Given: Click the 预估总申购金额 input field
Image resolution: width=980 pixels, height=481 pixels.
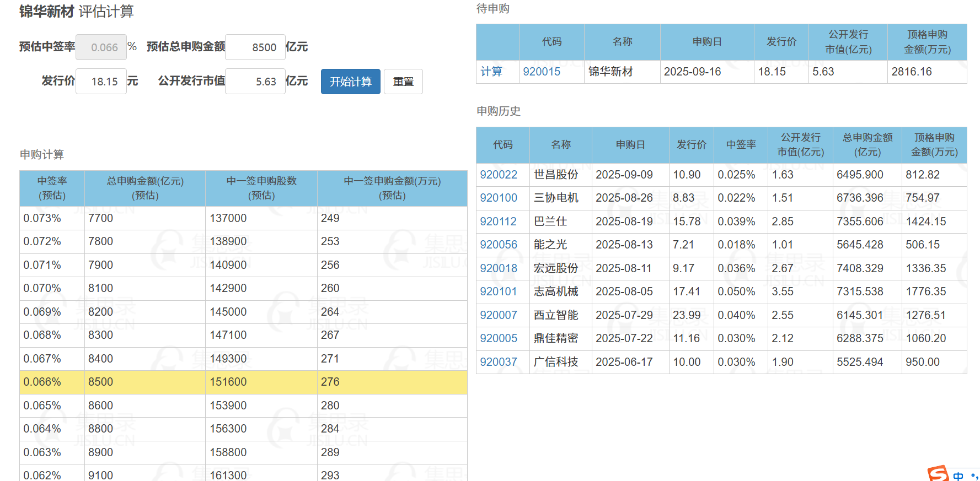Looking at the screenshot, I should tap(255, 47).
